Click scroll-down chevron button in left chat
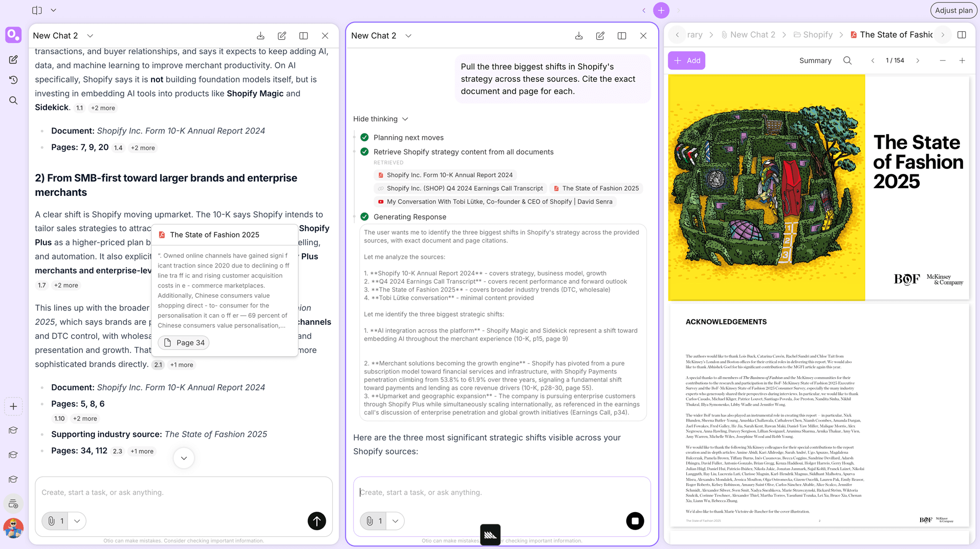980x549 pixels. pyautogui.click(x=184, y=458)
